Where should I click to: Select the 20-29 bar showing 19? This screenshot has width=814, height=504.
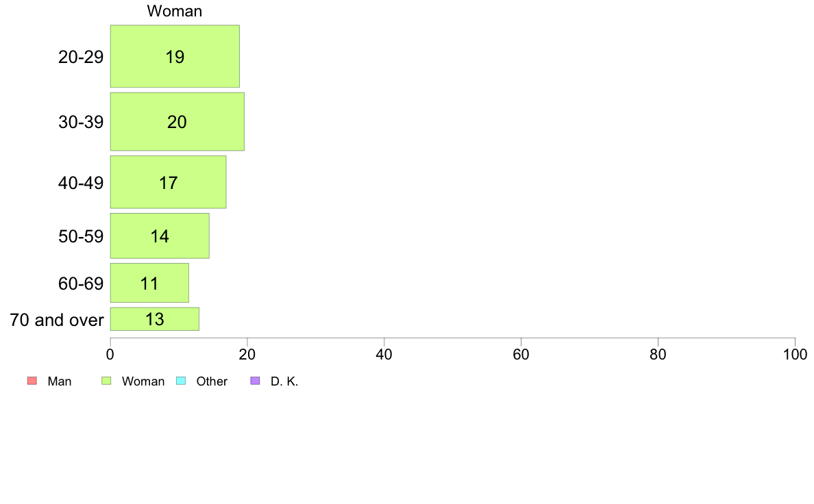(175, 56)
